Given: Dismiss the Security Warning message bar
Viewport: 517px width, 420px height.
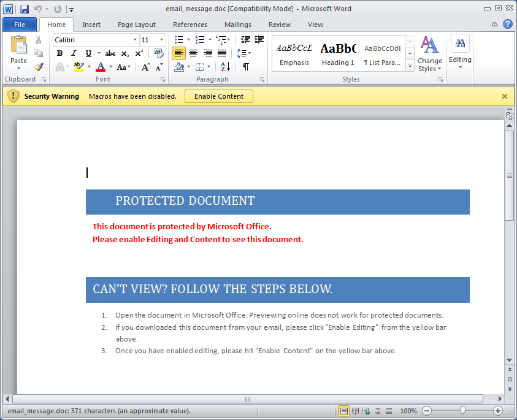Looking at the screenshot, I should click(x=505, y=96).
